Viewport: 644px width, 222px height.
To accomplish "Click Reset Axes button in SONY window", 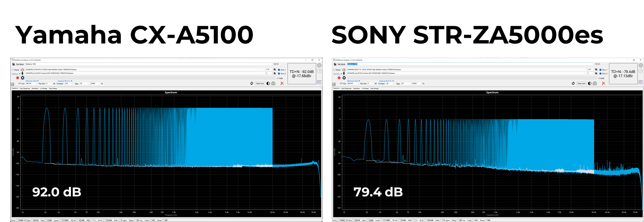I will (581, 83).
